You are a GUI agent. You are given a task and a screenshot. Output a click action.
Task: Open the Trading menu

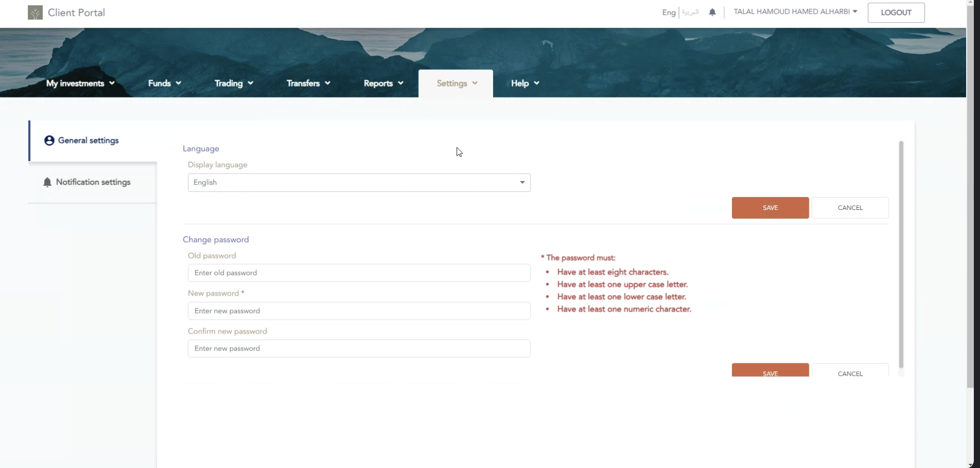234,83
